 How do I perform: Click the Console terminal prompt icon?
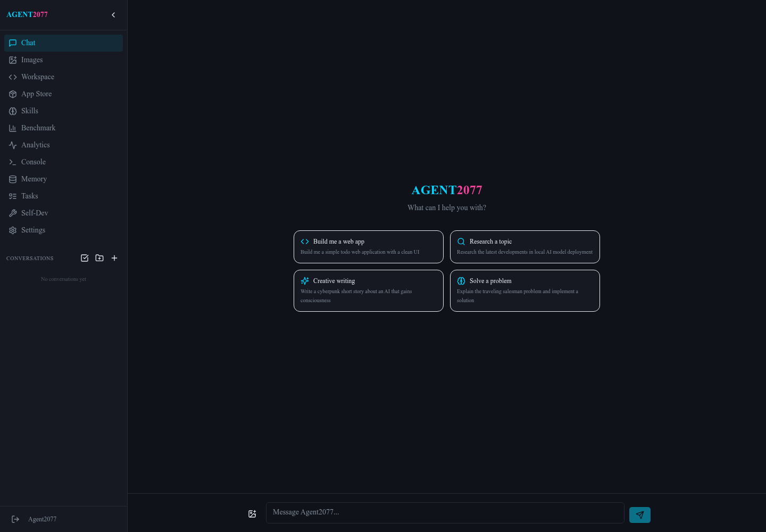pyautogui.click(x=13, y=162)
